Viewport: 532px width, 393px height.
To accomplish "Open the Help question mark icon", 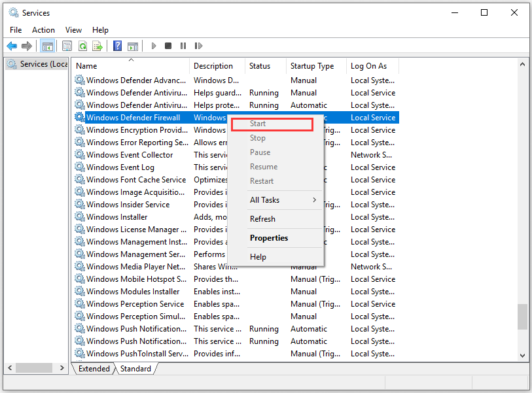I will (117, 46).
